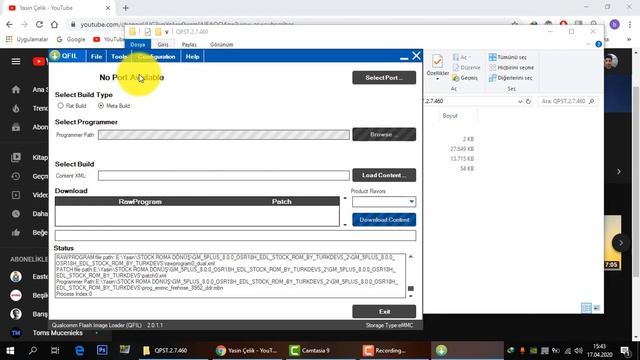
Task: Click Tümünü seç in Explorer ribbon
Action: point(508,57)
